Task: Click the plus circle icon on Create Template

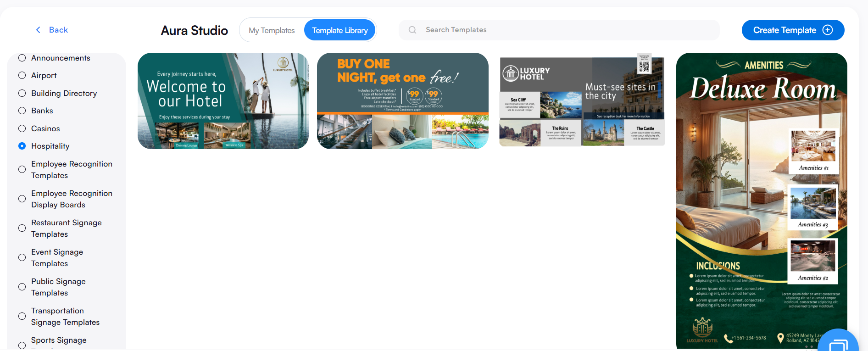Action: click(x=828, y=30)
